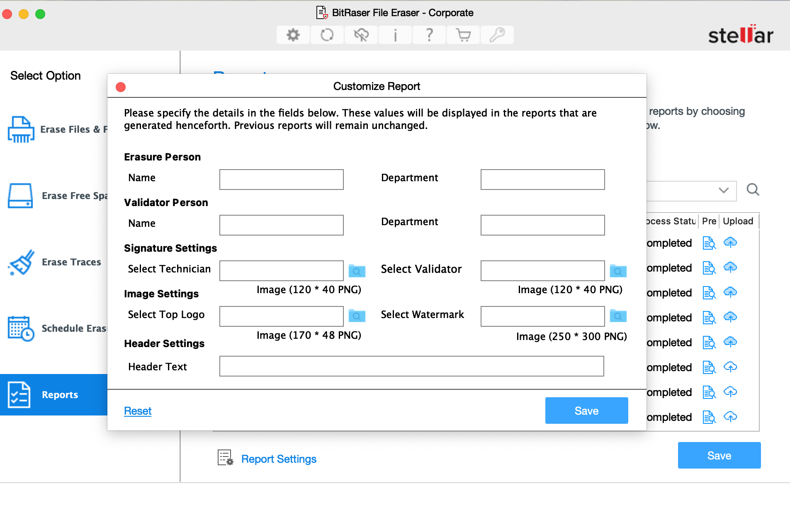Browse folder for validator signature image
This screenshot has height=532, width=790.
point(618,271)
